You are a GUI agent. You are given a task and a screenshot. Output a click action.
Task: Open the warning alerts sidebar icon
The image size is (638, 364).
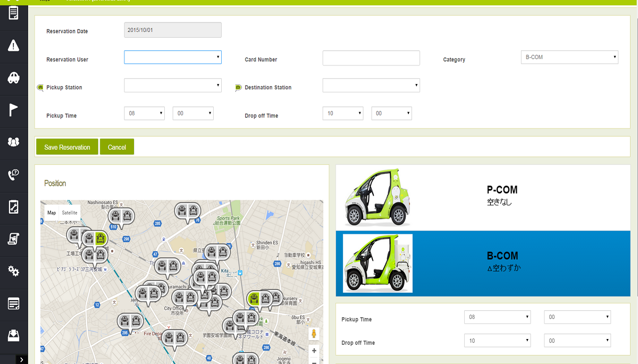pyautogui.click(x=14, y=45)
